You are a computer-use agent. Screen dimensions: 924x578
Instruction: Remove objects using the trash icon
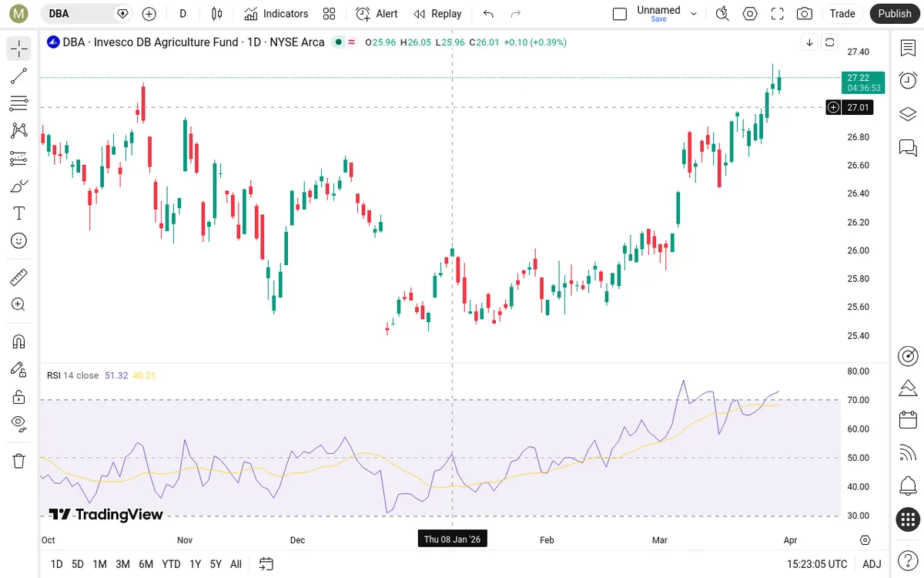[x=19, y=461]
